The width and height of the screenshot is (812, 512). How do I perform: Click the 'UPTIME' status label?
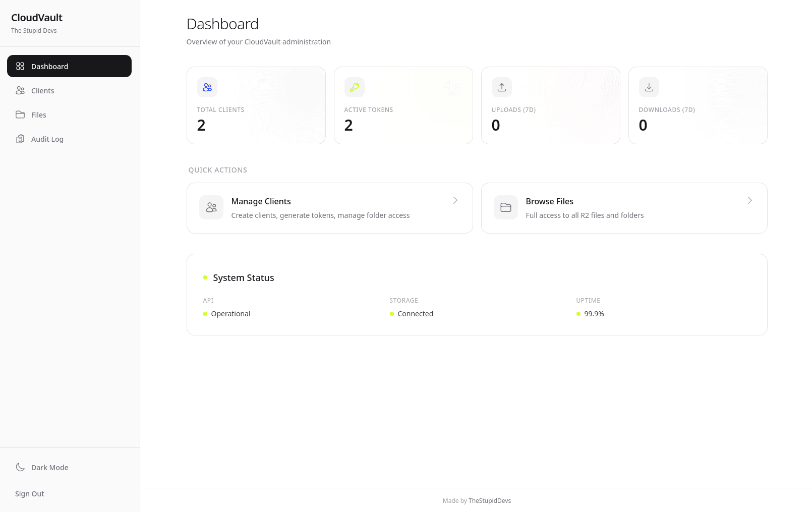click(x=588, y=301)
